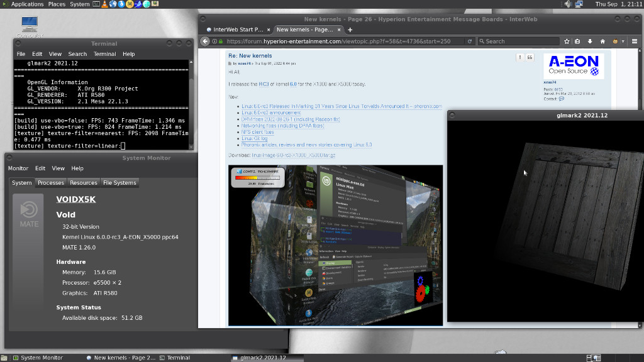The image size is (644, 362).
Task: Click the browser Search input field
Action: (519, 41)
